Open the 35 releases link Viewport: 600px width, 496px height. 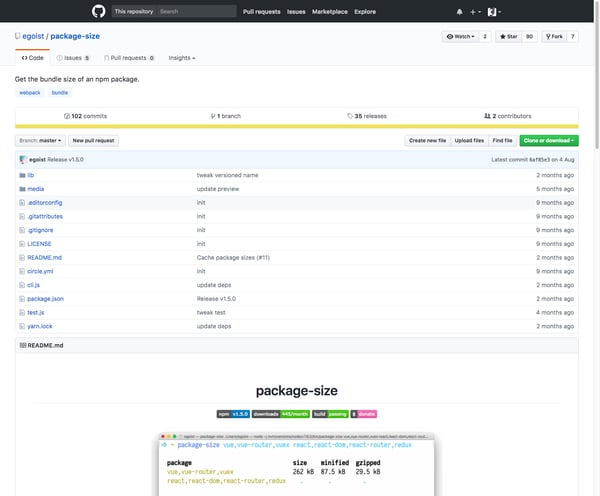367,116
